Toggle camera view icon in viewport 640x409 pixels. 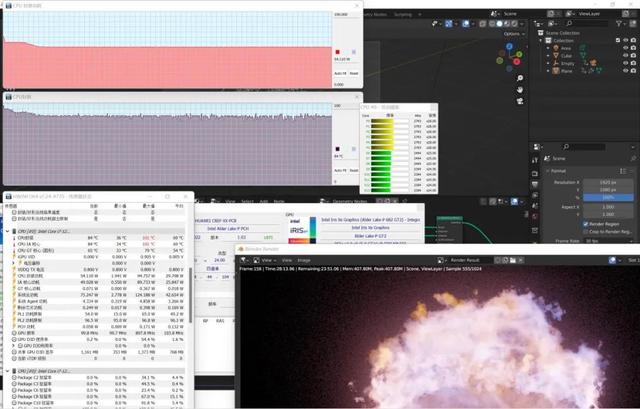point(520,101)
